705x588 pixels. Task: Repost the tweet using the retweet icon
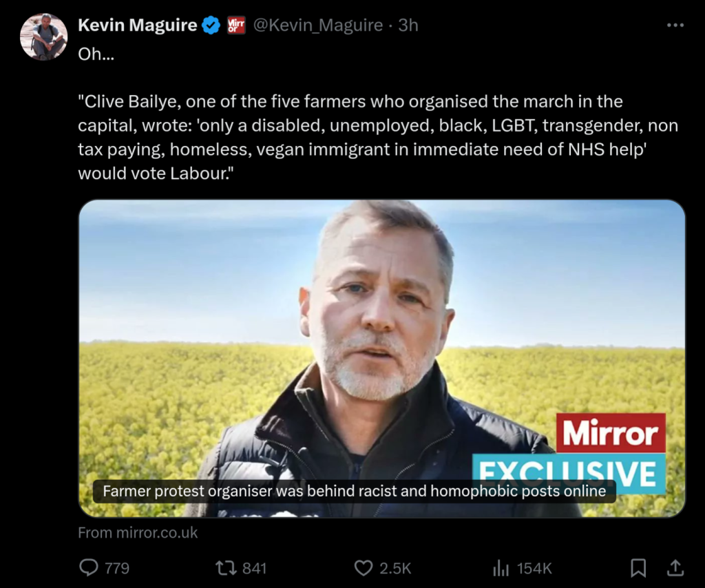pos(225,567)
